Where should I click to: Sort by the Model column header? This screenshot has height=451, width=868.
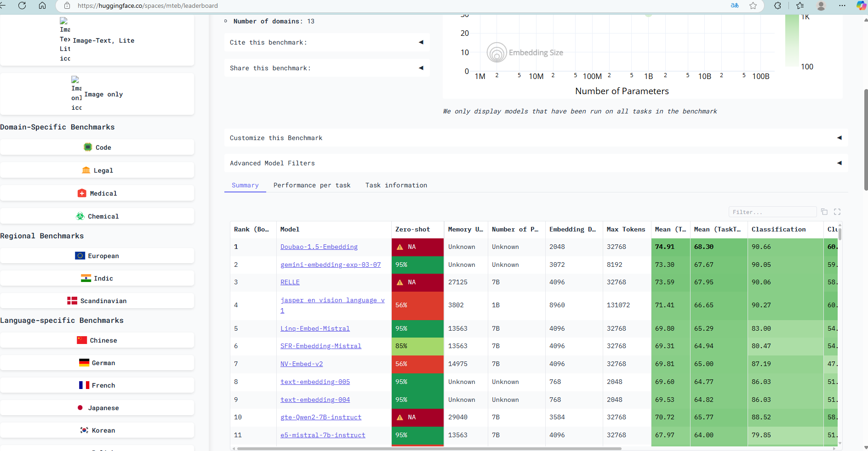(334, 229)
